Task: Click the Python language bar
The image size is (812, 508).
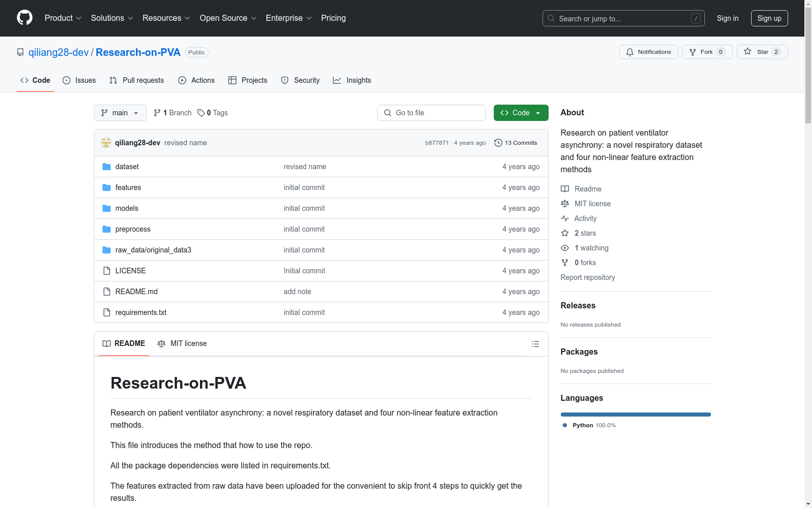Action: pos(636,415)
